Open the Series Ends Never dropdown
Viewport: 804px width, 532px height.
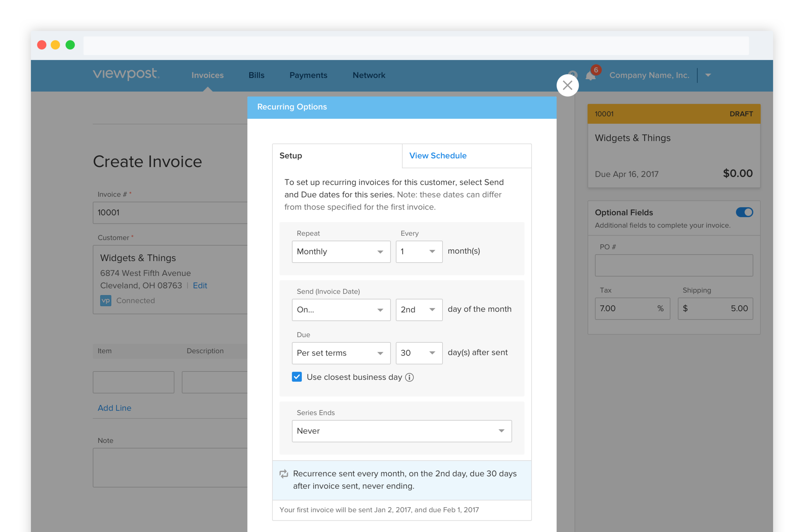402,431
